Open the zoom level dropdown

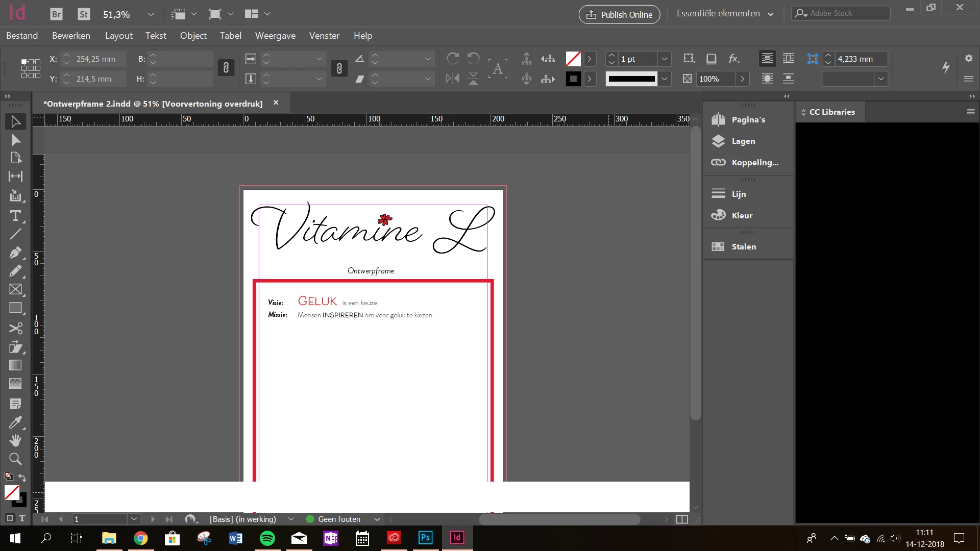tap(150, 14)
